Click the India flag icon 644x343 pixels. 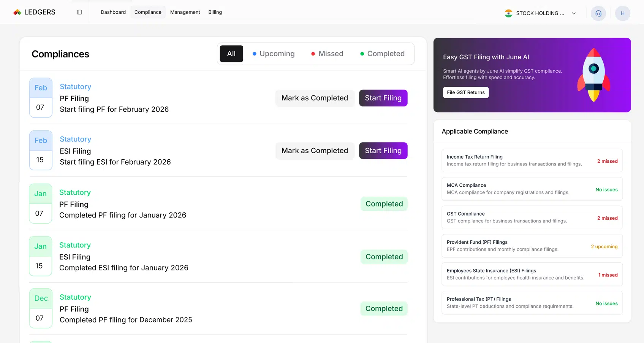pyautogui.click(x=508, y=13)
